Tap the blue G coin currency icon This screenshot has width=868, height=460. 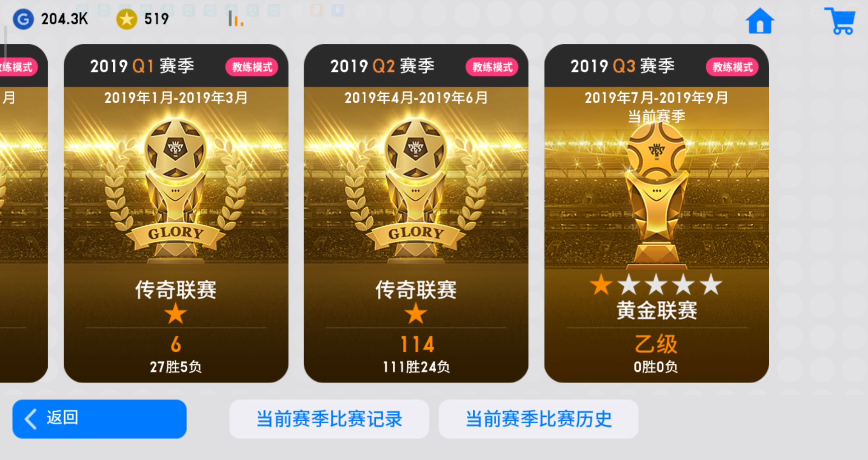tap(23, 19)
